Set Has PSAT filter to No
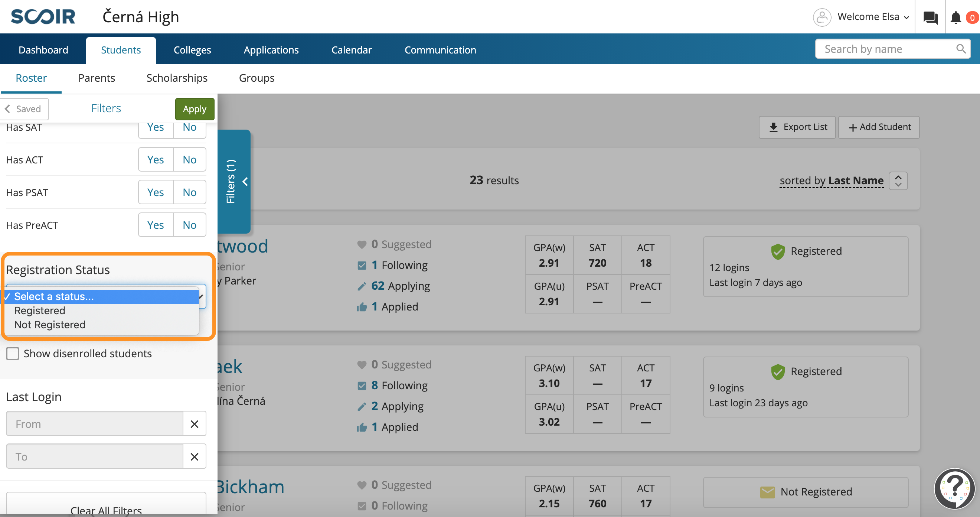The image size is (980, 517). coord(189,192)
